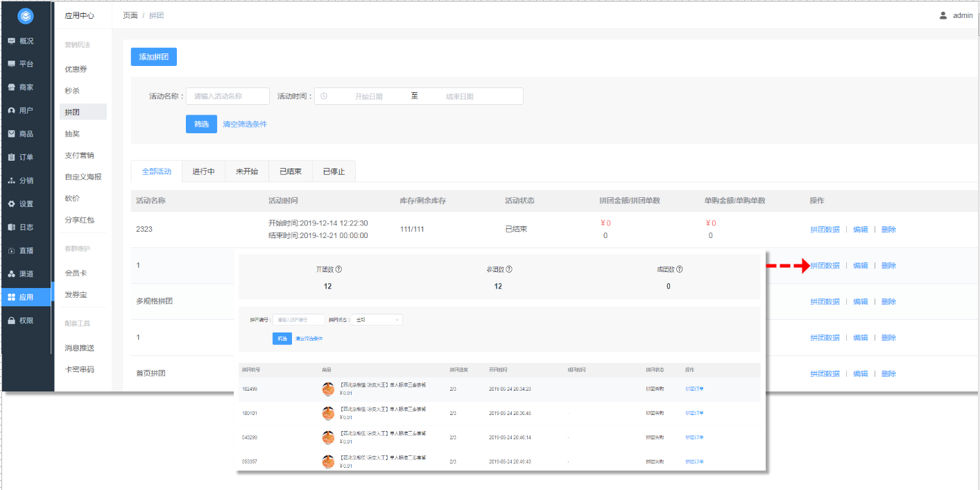Click the help icon beside 成团数
This screenshot has height=490, width=980.
(679, 269)
